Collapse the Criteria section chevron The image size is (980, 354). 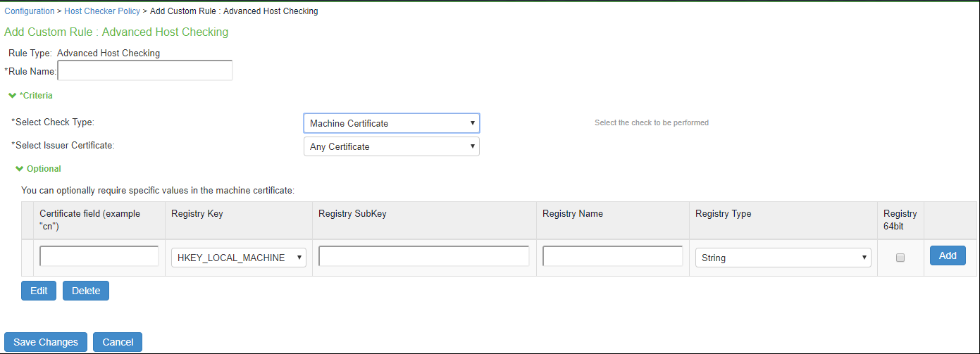click(12, 95)
